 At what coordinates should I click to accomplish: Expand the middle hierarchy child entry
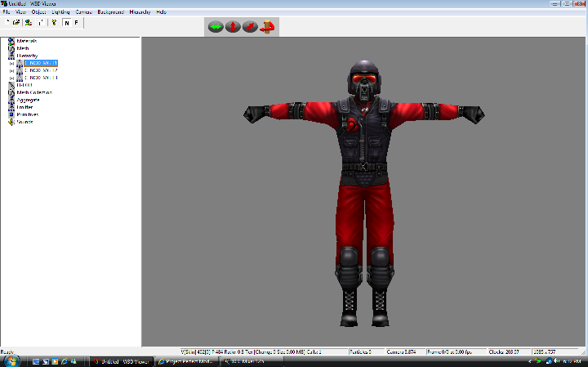point(11,70)
